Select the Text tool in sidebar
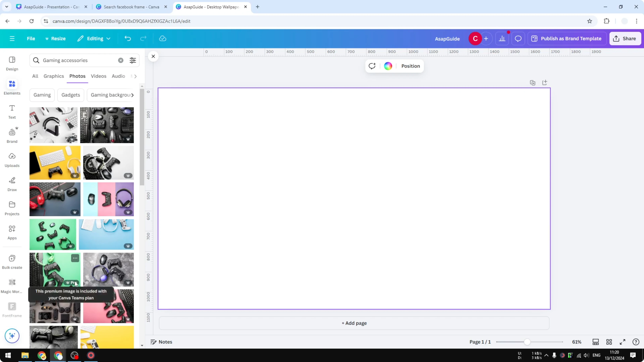This screenshot has width=644, height=362. (12, 111)
